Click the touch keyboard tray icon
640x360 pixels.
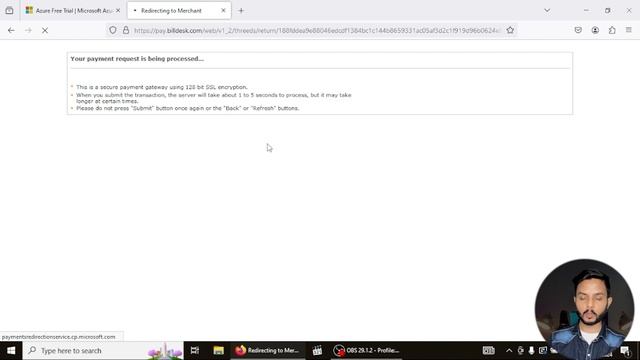pos(488,351)
